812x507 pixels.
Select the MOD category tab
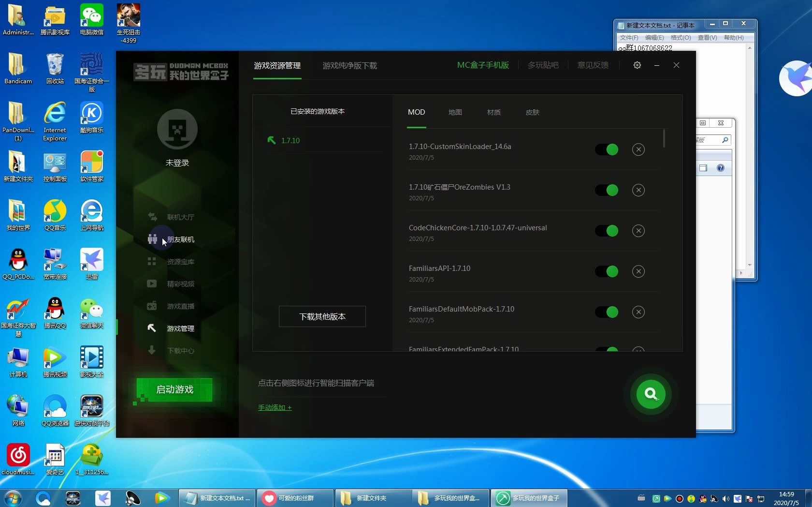(x=416, y=112)
